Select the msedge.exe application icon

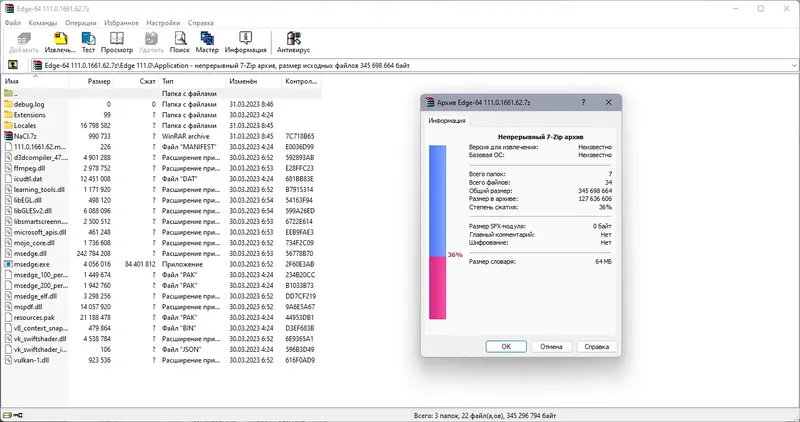pos(8,264)
